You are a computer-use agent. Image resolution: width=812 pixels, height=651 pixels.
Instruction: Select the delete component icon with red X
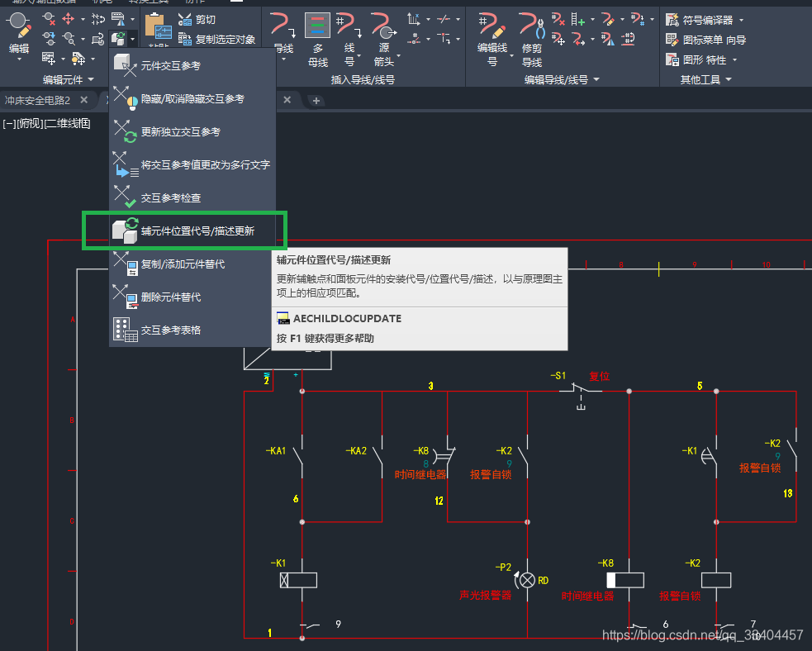pos(50,19)
